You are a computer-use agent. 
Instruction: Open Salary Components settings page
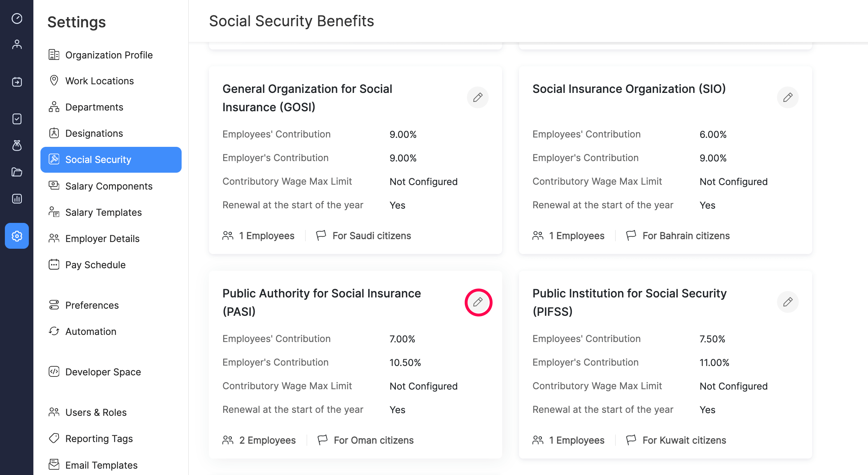pyautogui.click(x=109, y=186)
